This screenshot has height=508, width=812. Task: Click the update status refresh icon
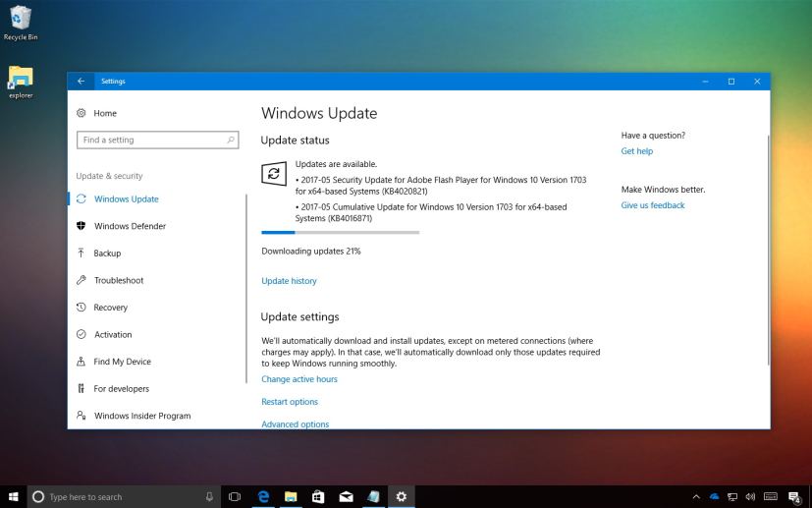(x=274, y=174)
